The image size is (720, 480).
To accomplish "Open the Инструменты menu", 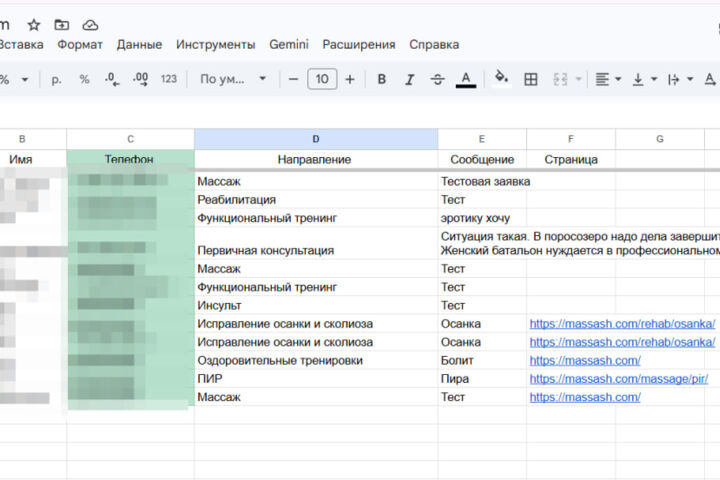I will click(x=215, y=45).
